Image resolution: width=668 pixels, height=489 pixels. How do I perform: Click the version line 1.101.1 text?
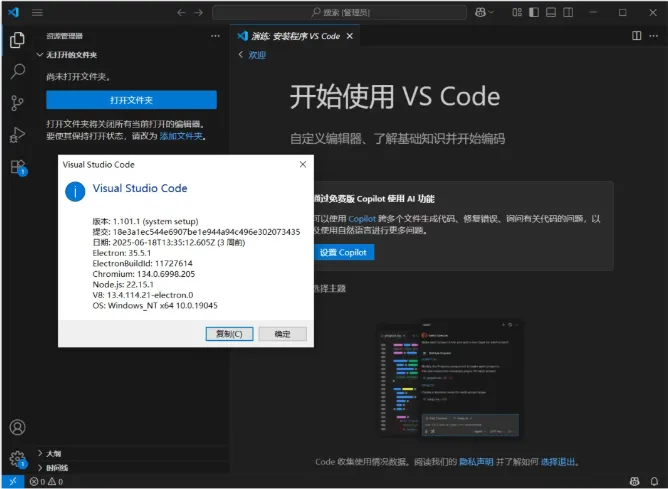(145, 221)
